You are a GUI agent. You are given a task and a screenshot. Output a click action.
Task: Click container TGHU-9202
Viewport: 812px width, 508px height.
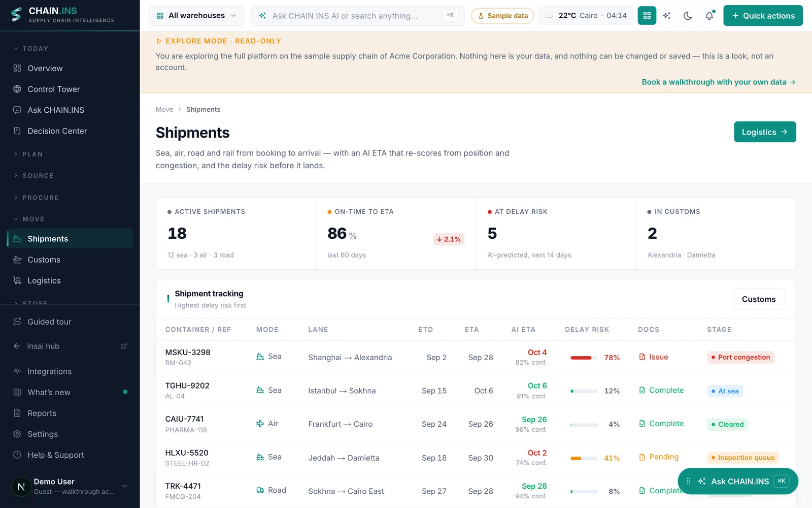coord(187,386)
